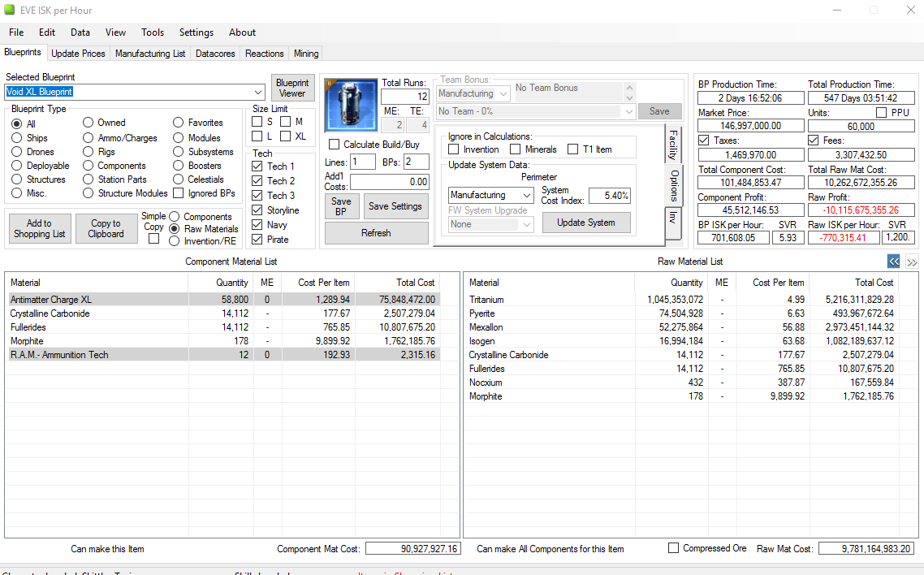Switch to the Datacores tab
The width and height of the screenshot is (924, 575).
click(x=215, y=53)
